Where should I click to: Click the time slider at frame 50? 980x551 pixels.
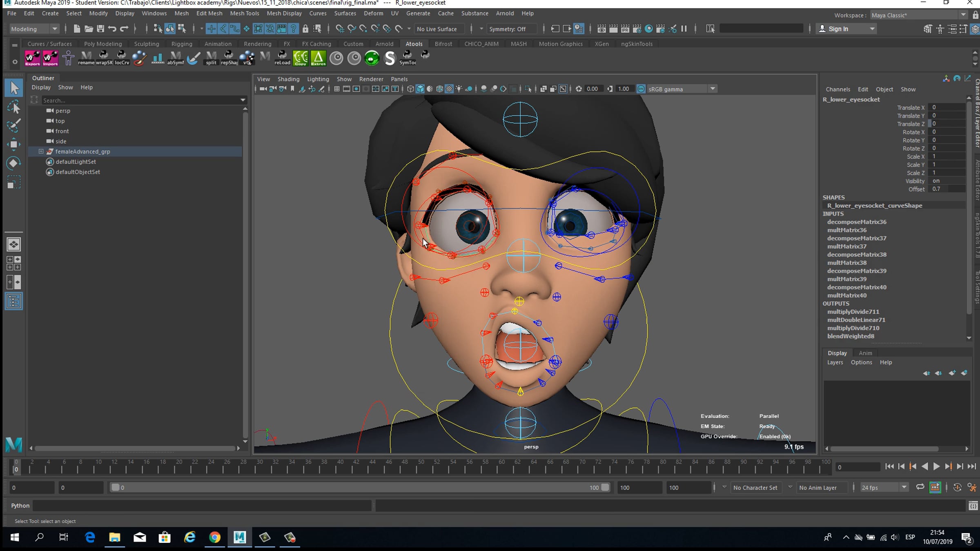(x=421, y=467)
